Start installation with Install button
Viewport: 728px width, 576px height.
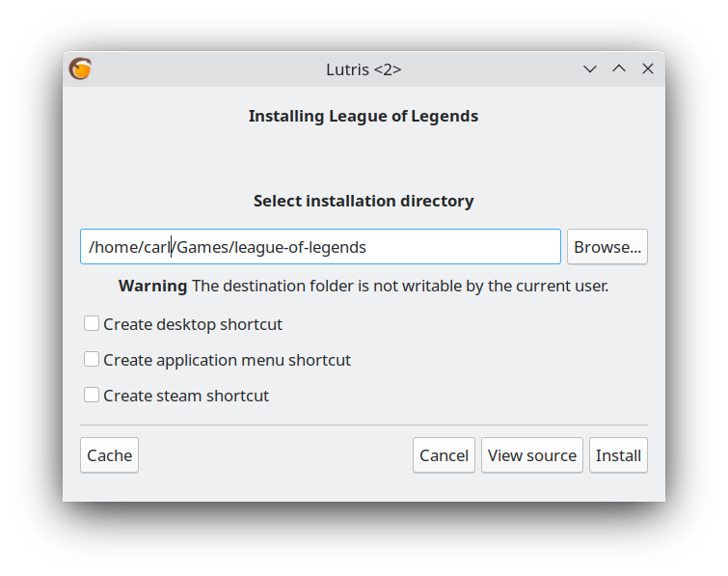tap(618, 455)
